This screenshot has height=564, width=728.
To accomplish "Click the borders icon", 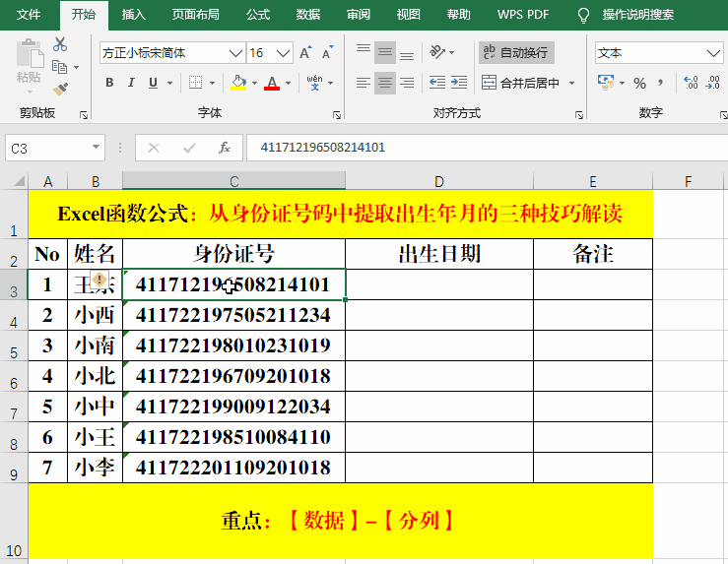I will click(x=195, y=83).
